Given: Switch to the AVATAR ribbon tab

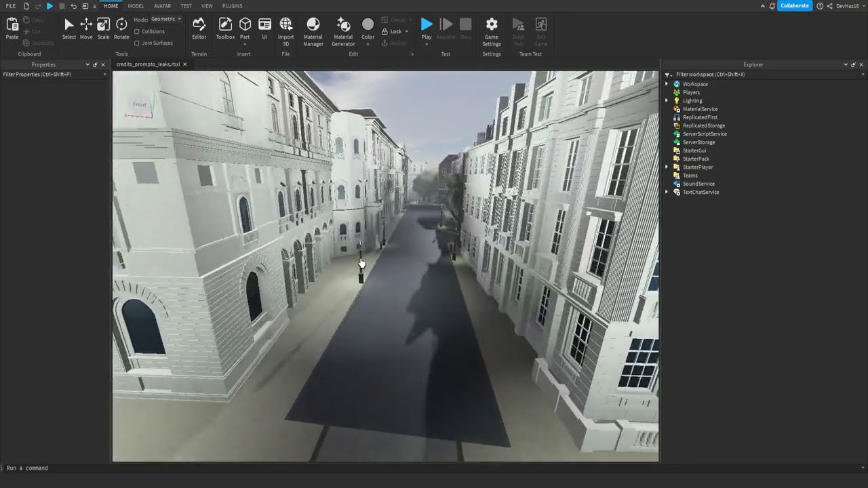Looking at the screenshot, I should [x=162, y=6].
